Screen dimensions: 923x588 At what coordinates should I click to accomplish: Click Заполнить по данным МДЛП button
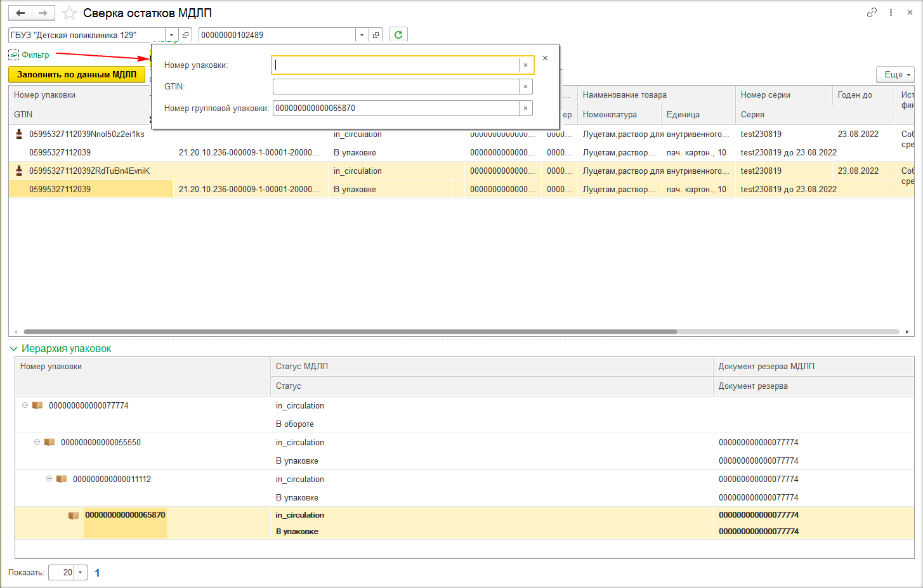(x=77, y=74)
